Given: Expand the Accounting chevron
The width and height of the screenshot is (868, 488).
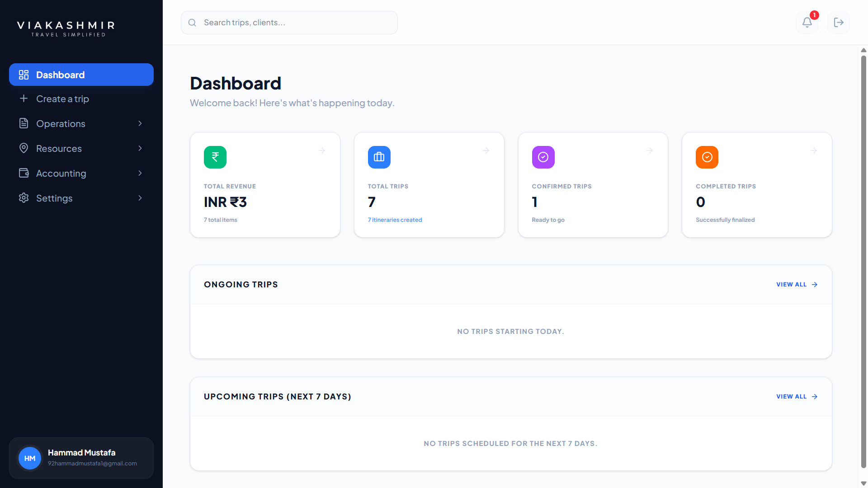Looking at the screenshot, I should (x=140, y=173).
